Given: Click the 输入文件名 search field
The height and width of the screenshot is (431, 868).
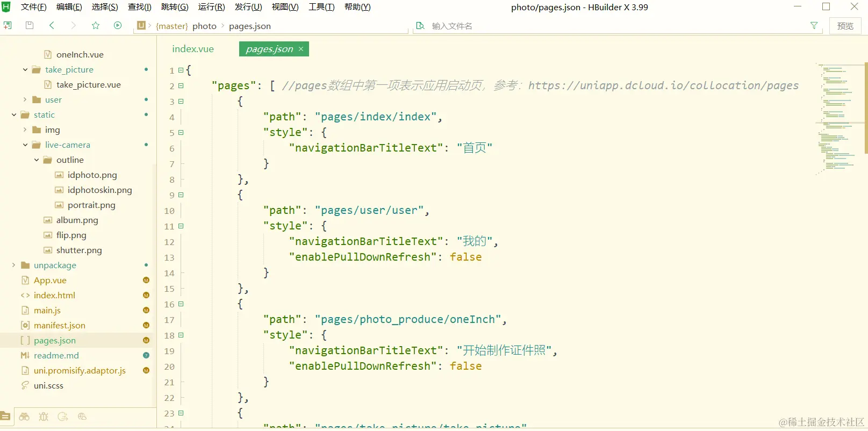Looking at the screenshot, I should coord(618,26).
